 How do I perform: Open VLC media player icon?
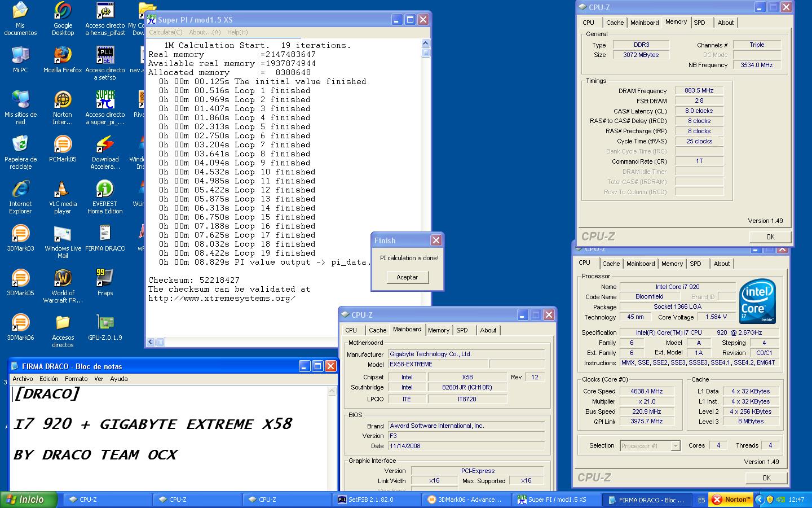tap(63, 197)
